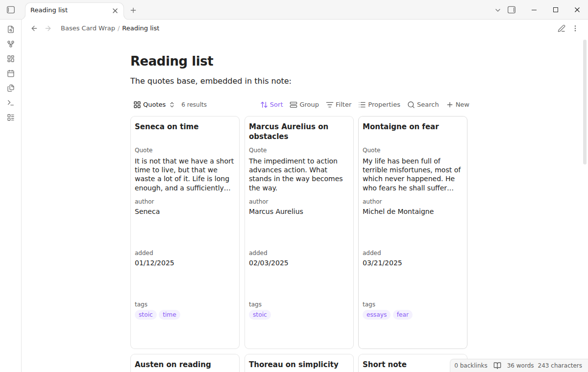This screenshot has height=372, width=588.
Task: Click the essays tag
Action: click(376, 315)
